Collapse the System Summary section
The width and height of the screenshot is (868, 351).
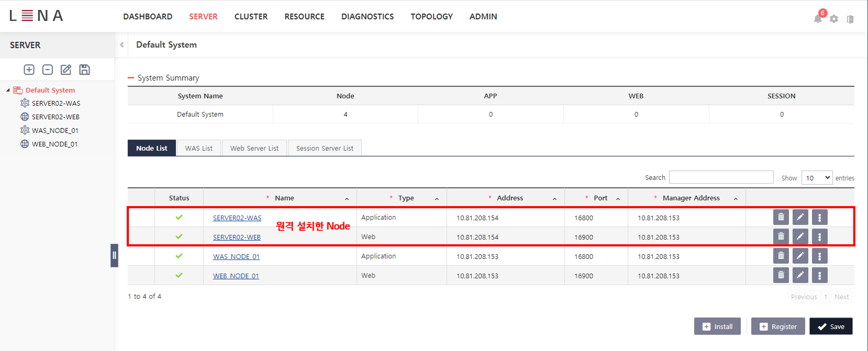click(x=131, y=78)
